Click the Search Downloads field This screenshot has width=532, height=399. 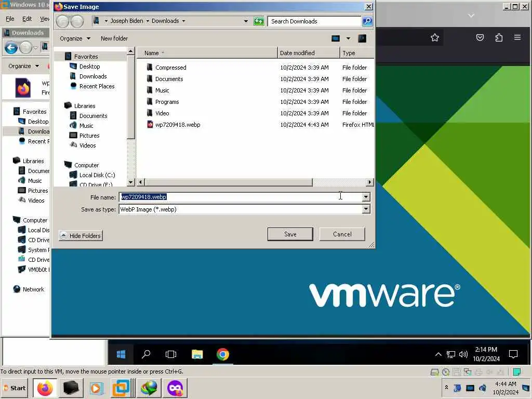point(314,21)
